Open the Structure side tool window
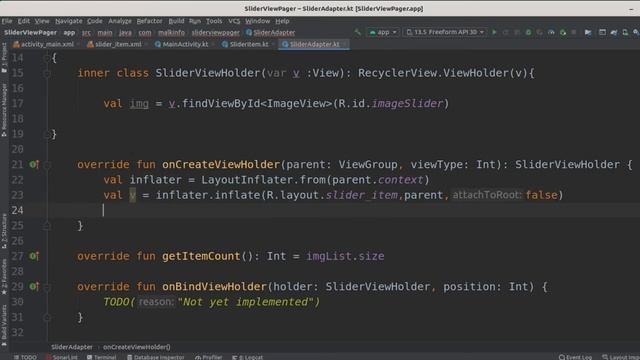Screen dimensions: 640x360 click(4, 231)
